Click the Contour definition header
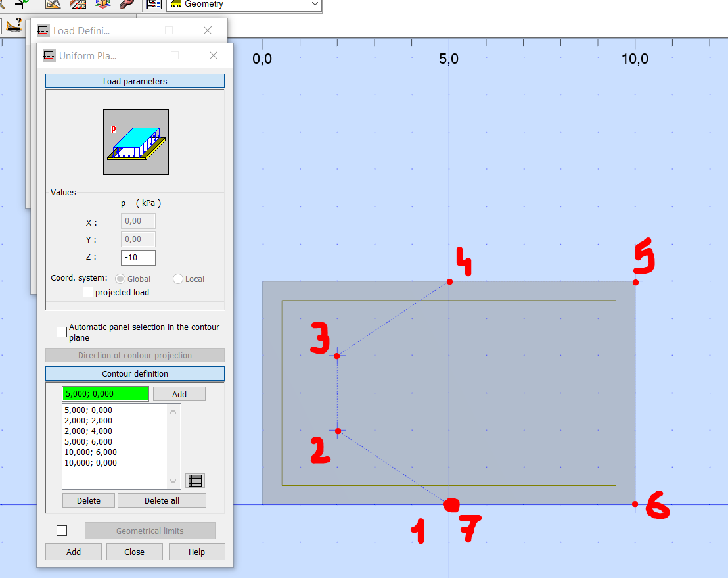Screen dimensions: 728x578 [x=134, y=373]
